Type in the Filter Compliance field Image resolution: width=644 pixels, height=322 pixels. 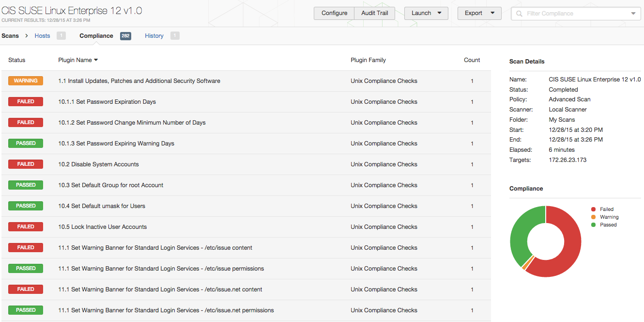(576, 14)
